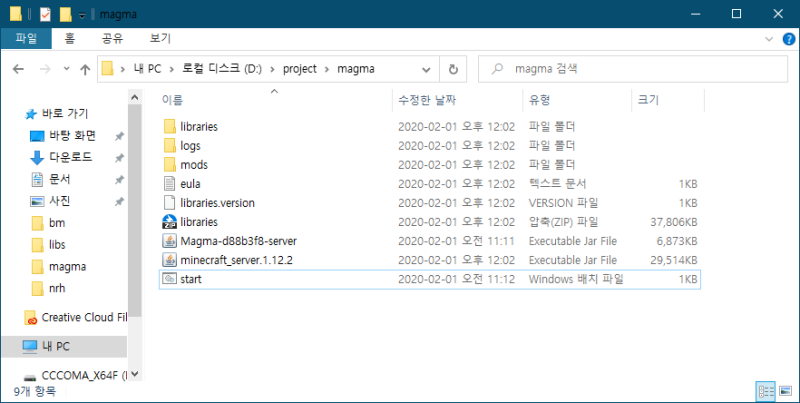
Task: Expand the ribbon with chevron
Action: pos(769,39)
